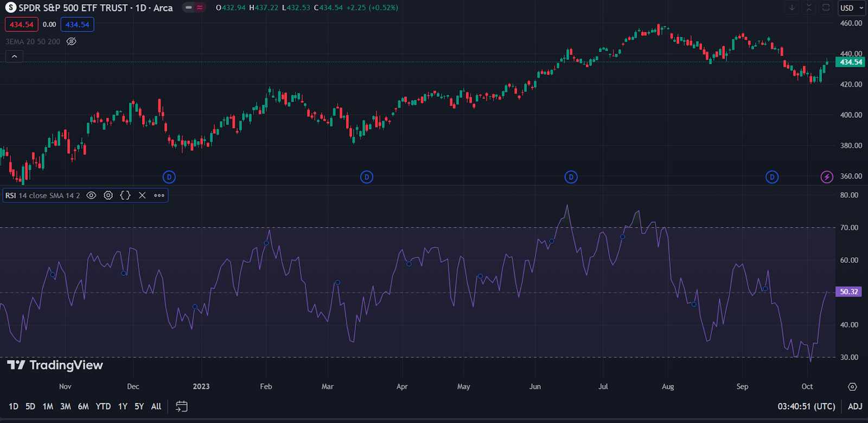The height and width of the screenshot is (423, 868).
Task: Click the 400.00 price axis label
Action: 851,115
